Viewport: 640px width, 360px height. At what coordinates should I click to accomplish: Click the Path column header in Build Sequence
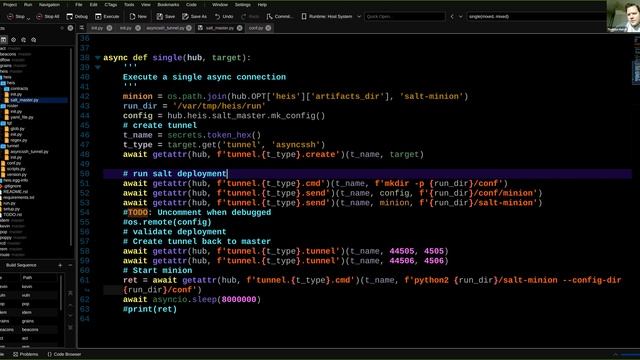click(39, 278)
